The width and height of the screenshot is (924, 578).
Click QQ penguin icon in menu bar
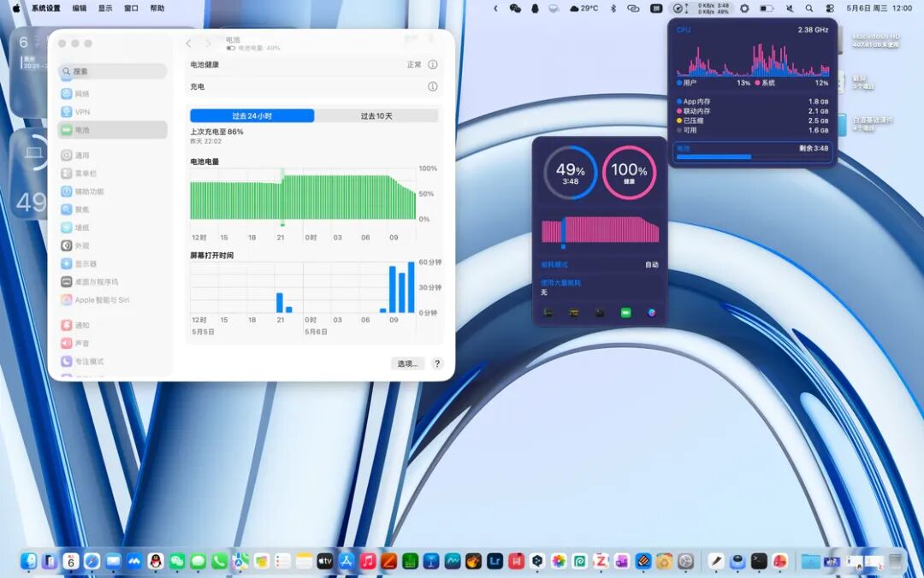pyautogui.click(x=535, y=9)
